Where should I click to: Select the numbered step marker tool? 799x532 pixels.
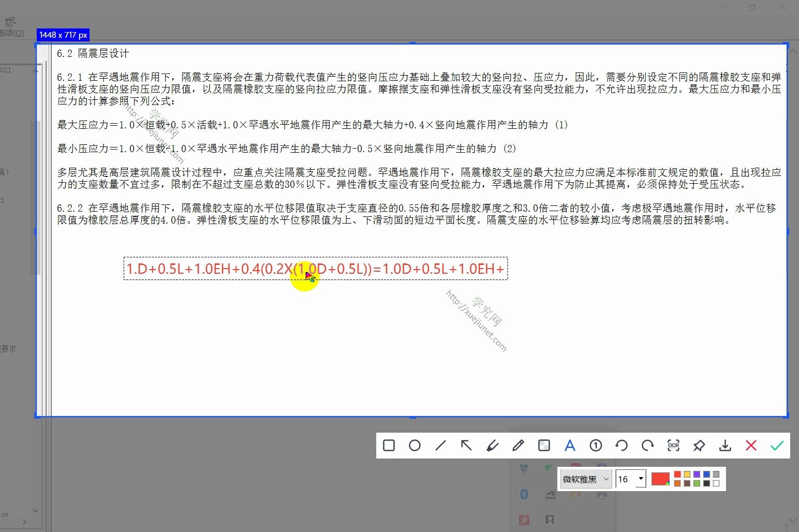pyautogui.click(x=596, y=446)
